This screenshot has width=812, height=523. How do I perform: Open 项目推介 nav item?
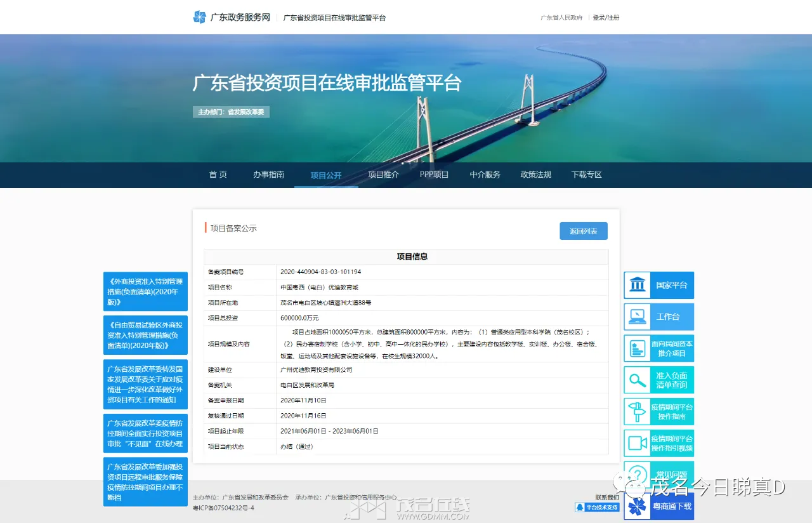pos(383,175)
